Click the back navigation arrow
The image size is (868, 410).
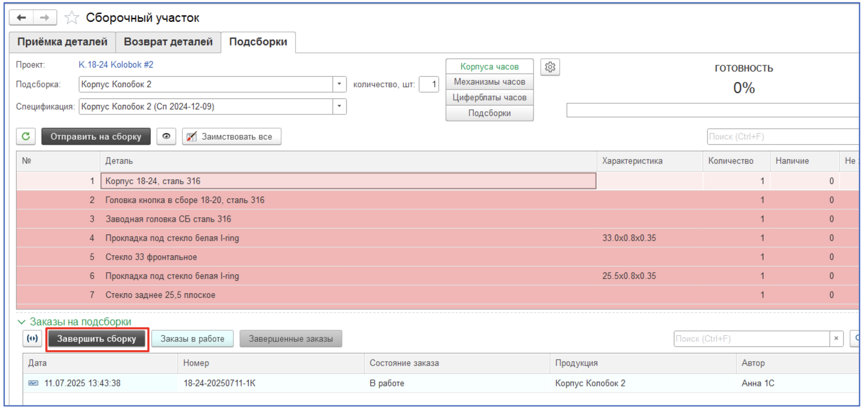point(21,18)
